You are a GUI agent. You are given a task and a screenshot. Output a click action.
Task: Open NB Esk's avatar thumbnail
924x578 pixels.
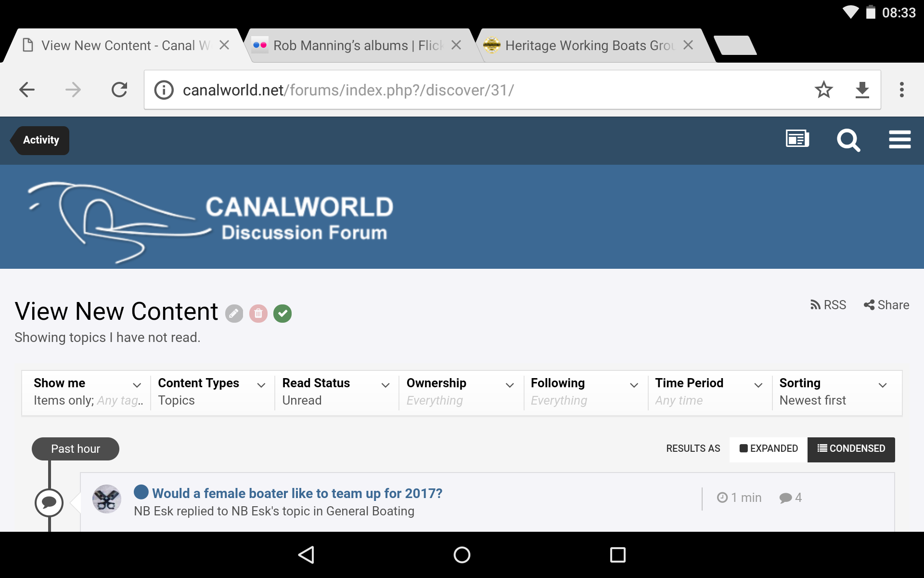coord(107,499)
